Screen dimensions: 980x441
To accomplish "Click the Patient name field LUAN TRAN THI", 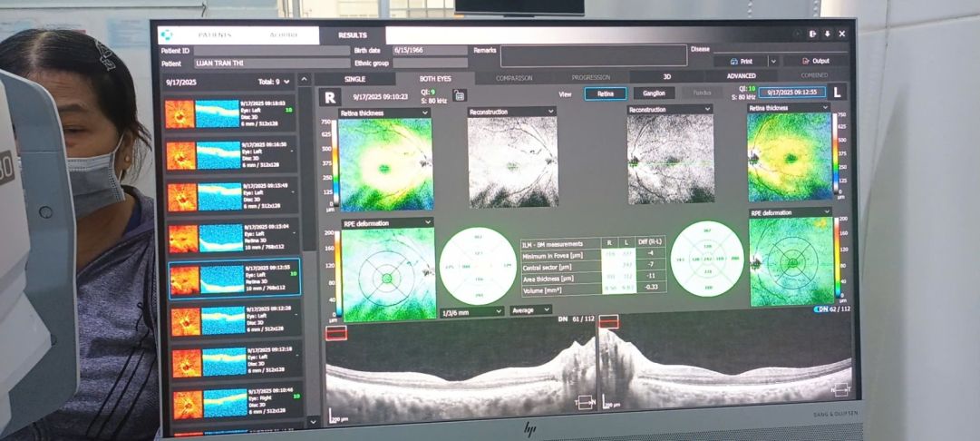I will pyautogui.click(x=271, y=64).
